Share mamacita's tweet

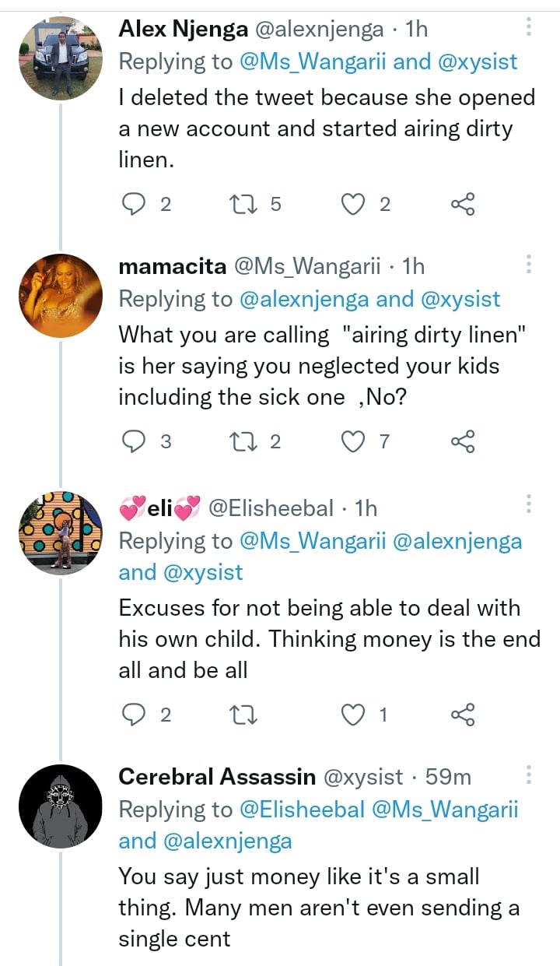pyautogui.click(x=462, y=442)
